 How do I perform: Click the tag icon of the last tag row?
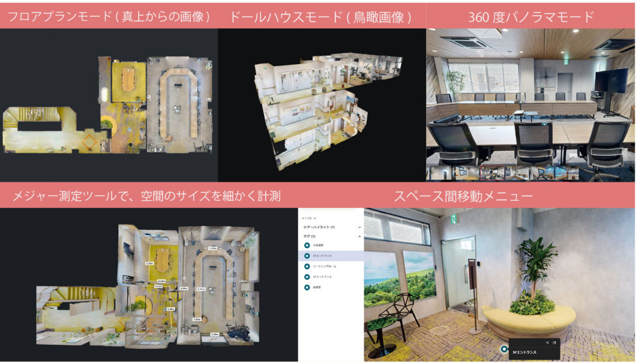pyautogui.click(x=307, y=287)
